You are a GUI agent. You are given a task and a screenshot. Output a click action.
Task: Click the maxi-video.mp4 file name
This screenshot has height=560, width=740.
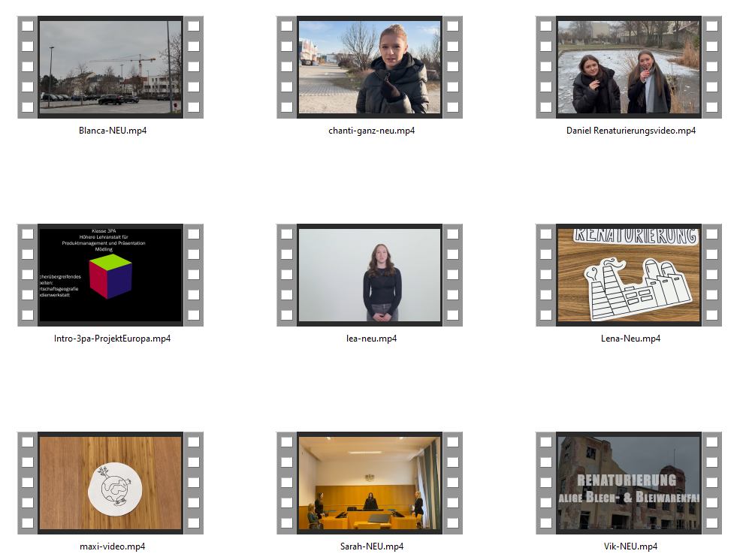(112, 546)
